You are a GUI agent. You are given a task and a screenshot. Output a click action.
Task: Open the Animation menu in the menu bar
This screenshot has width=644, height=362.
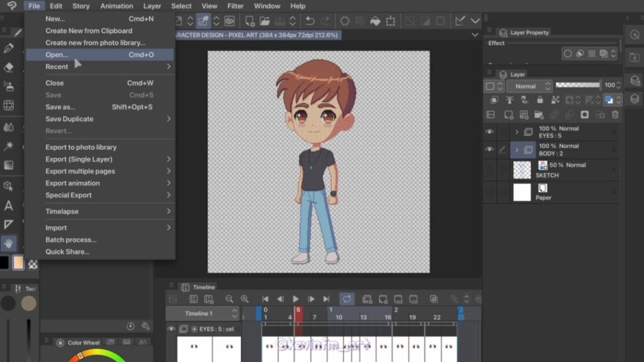click(x=116, y=6)
